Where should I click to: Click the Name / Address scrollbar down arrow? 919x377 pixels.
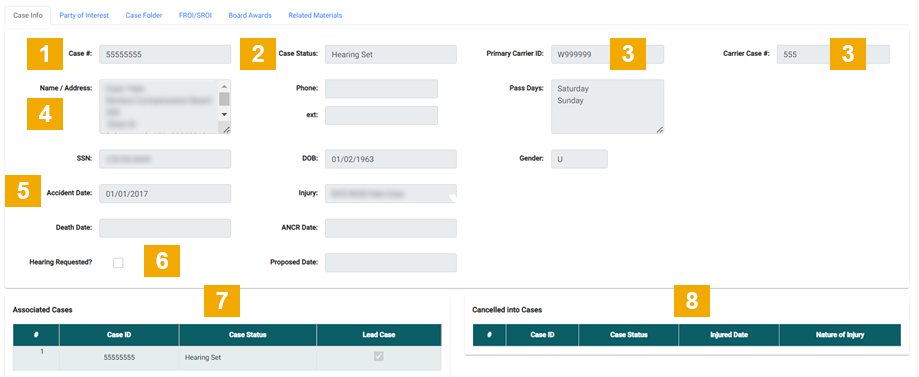[x=224, y=114]
